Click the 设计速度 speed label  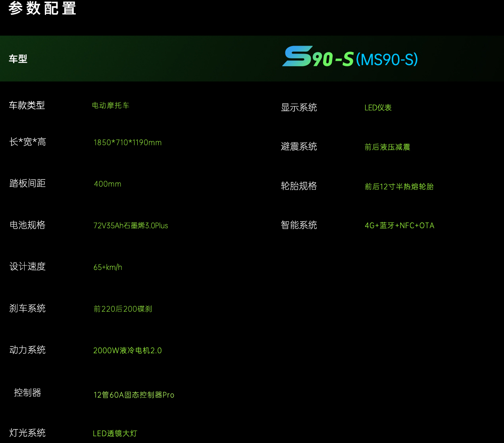click(x=27, y=266)
